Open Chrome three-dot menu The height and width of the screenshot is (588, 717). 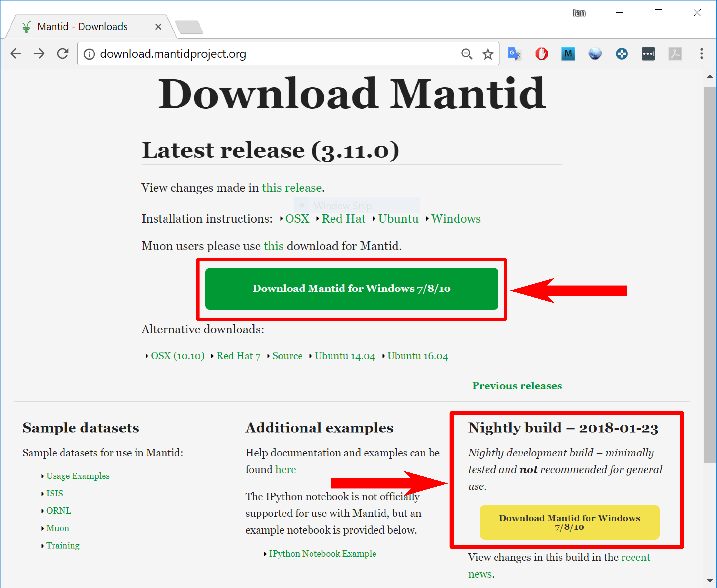(x=701, y=54)
